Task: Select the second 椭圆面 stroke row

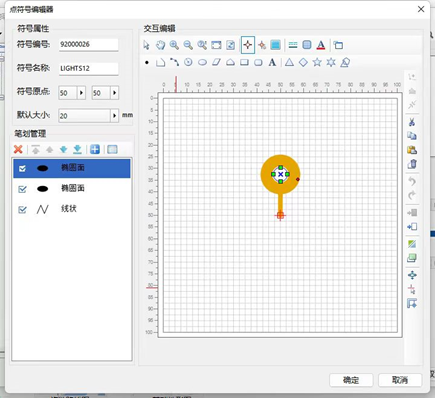Action: click(72, 189)
